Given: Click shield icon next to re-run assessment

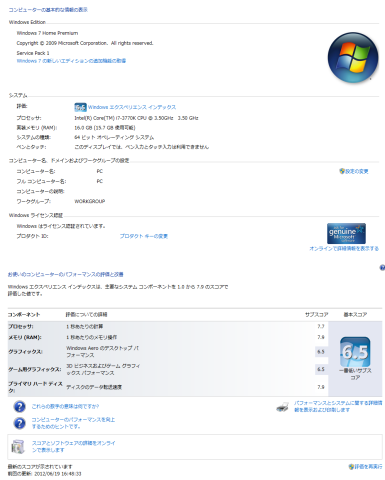Looking at the screenshot, I should 351,467.
